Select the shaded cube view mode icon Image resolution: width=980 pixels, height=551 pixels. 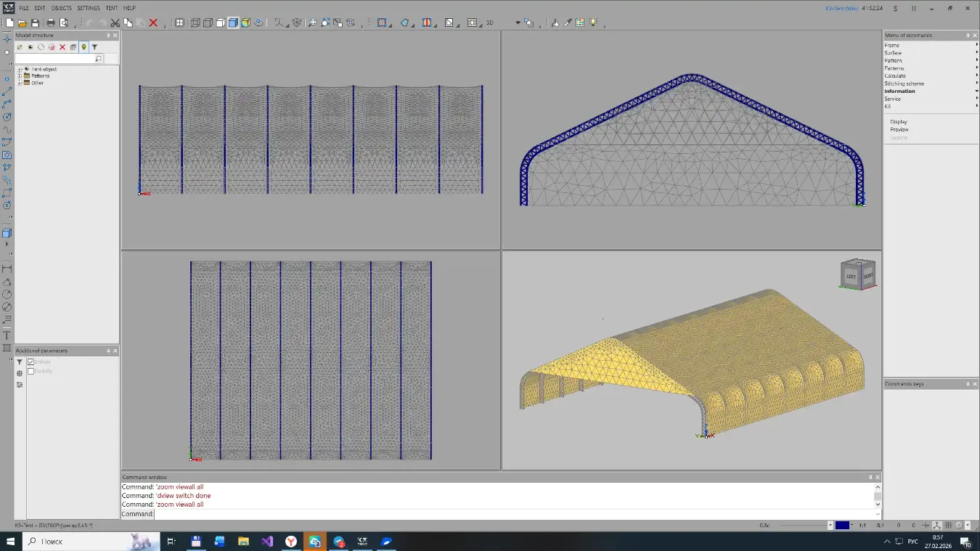pos(232,23)
